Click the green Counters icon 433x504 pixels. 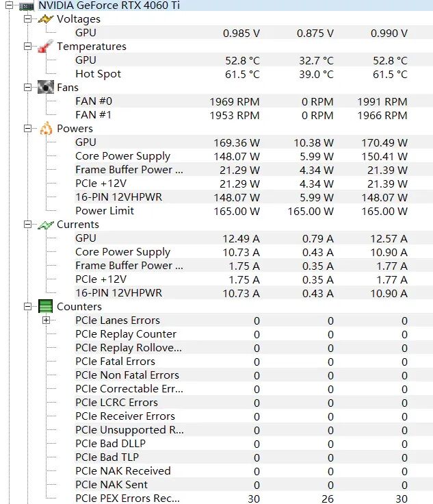pos(45,306)
